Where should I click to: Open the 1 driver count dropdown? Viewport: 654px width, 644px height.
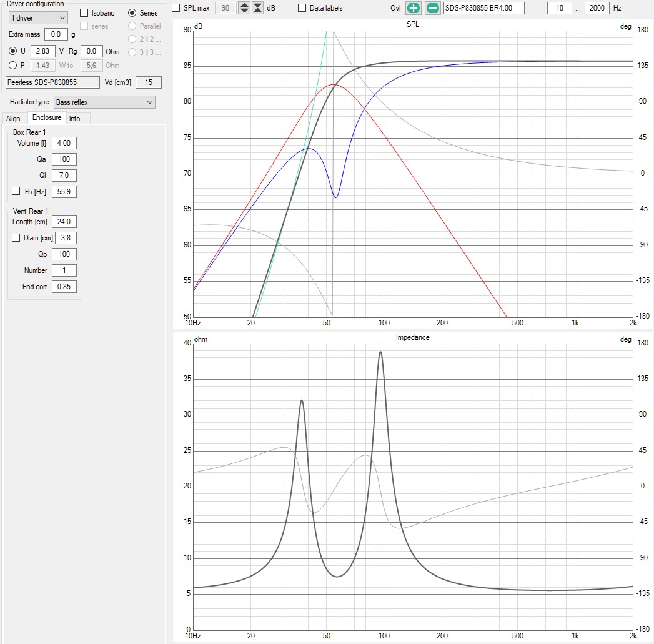tap(38, 18)
